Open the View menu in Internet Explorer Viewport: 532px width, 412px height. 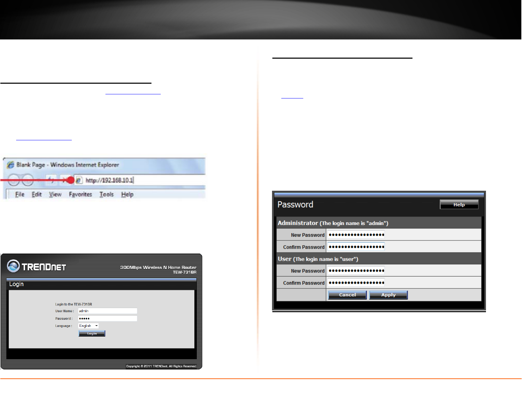tap(55, 194)
